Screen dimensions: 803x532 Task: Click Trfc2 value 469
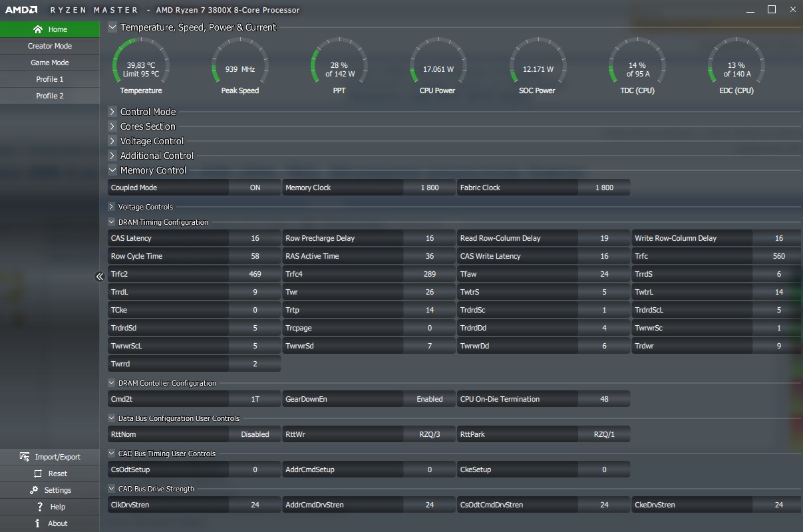(255, 274)
